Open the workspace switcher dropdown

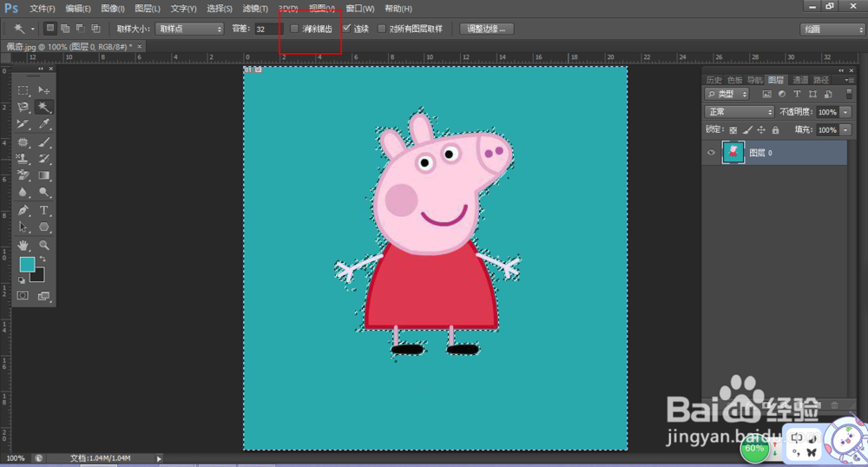[832, 30]
